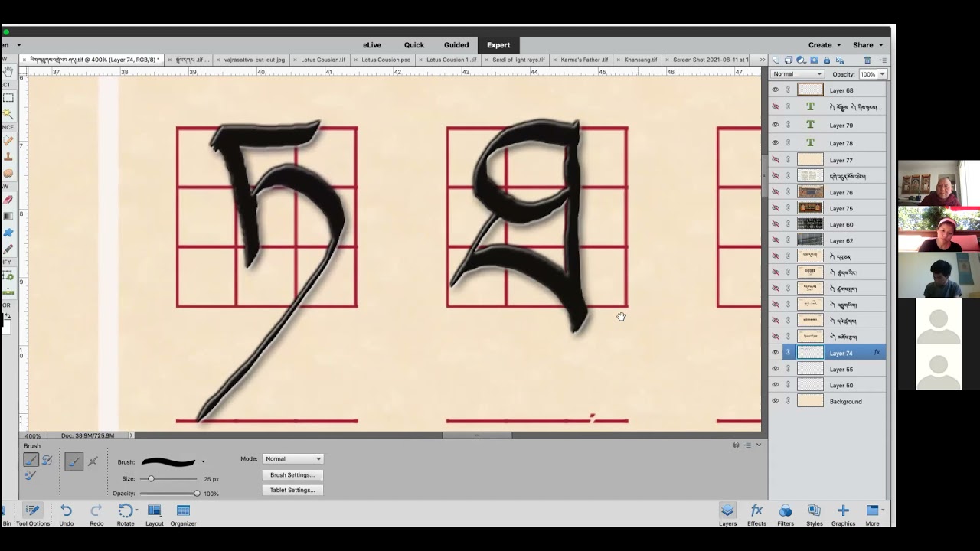980x551 pixels.
Task: Switch to eLive mode
Action: (x=372, y=45)
